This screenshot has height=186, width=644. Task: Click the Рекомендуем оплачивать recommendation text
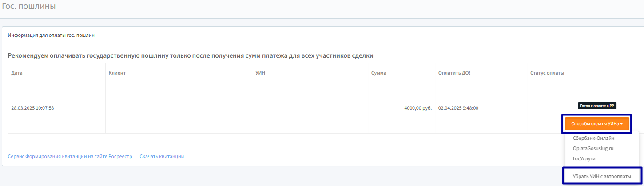click(191, 56)
